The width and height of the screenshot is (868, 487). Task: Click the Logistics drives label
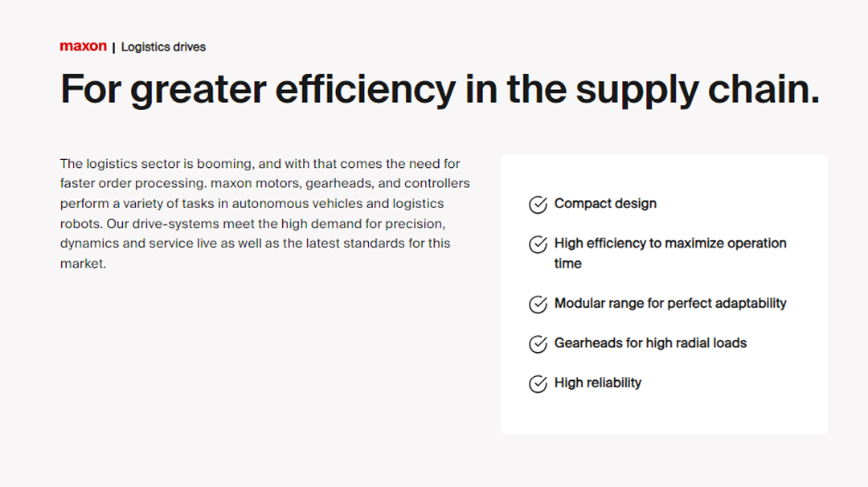coord(163,47)
